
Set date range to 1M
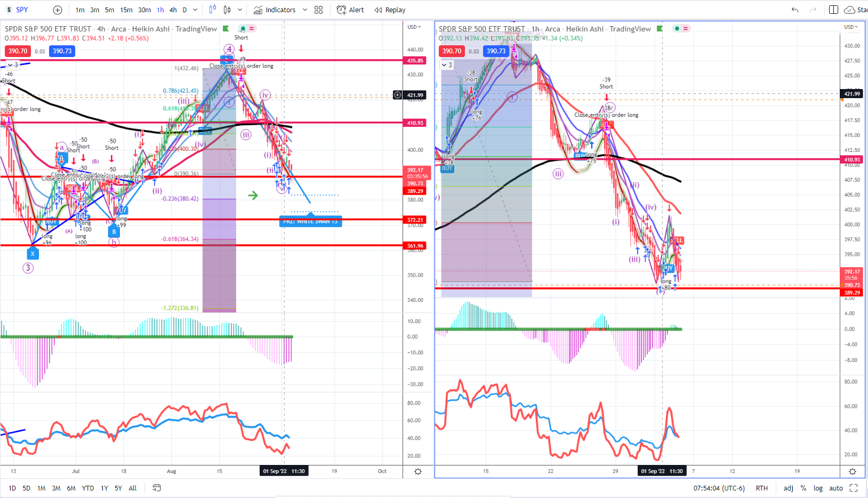(42, 488)
